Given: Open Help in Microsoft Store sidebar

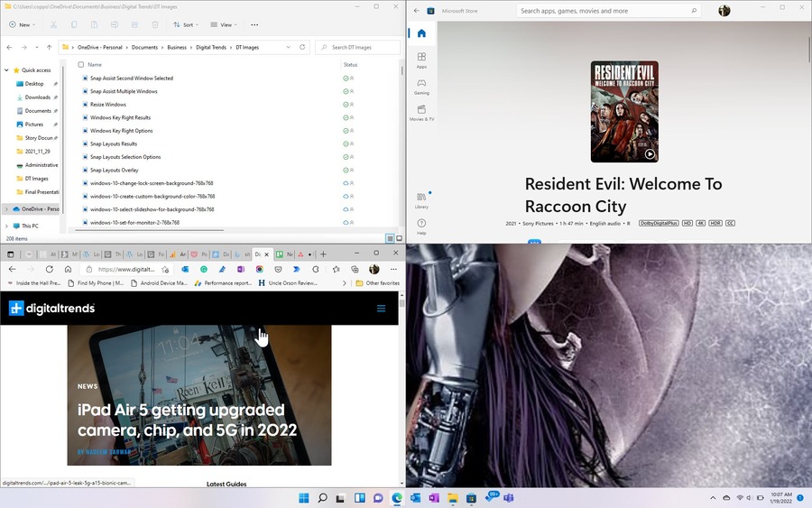Looking at the screenshot, I should point(421,226).
